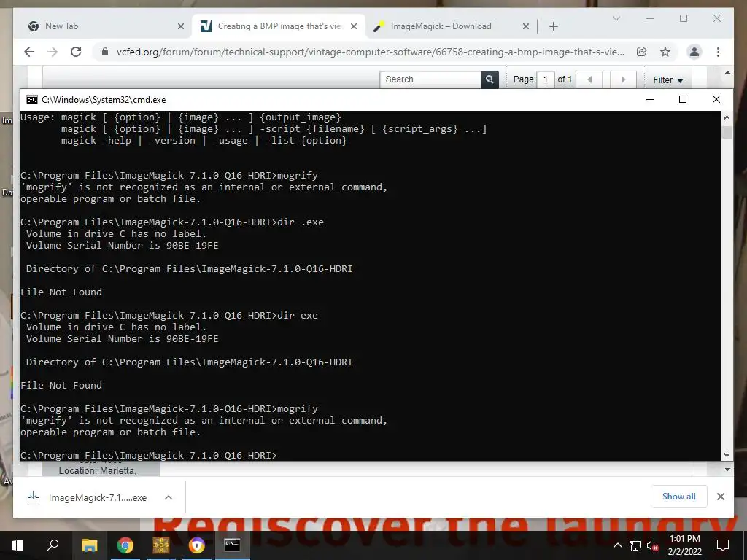Image resolution: width=747 pixels, height=560 pixels.
Task: Submit forum search magnifier button
Action: coord(489,79)
